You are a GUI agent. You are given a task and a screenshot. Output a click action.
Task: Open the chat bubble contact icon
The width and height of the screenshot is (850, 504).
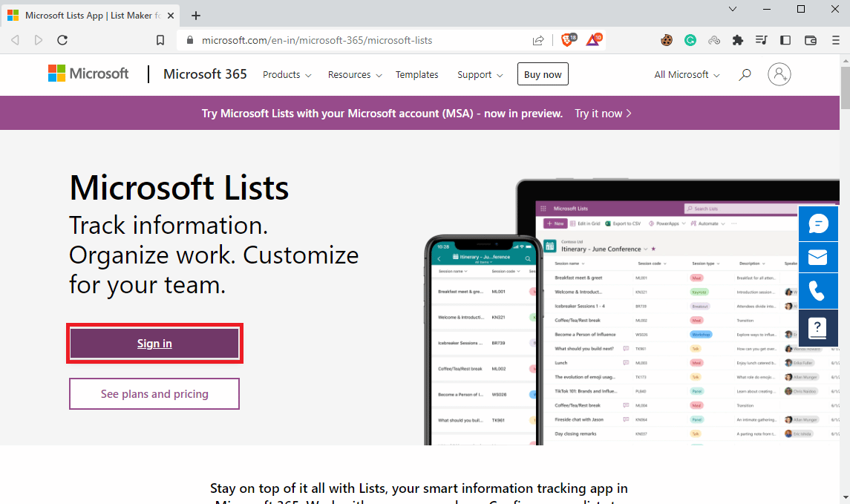[x=818, y=223]
